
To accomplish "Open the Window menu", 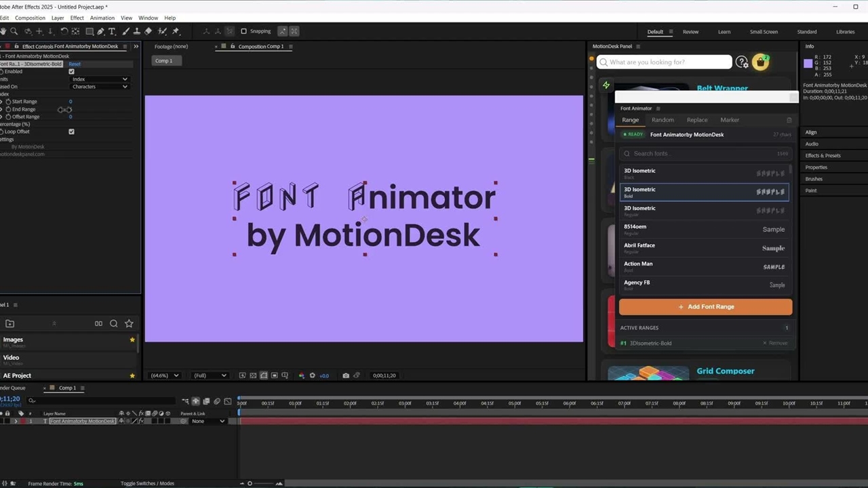I will pyautogui.click(x=148, y=18).
